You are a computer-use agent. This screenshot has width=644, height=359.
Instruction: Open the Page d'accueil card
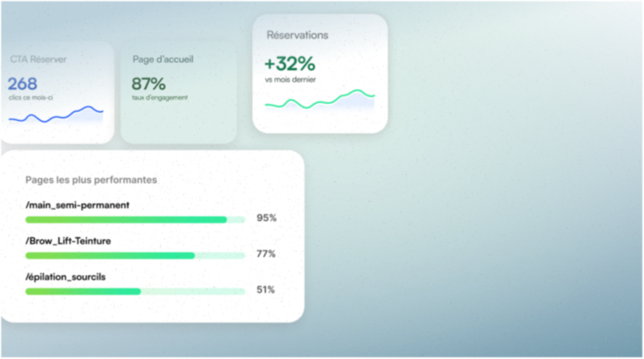[178, 92]
